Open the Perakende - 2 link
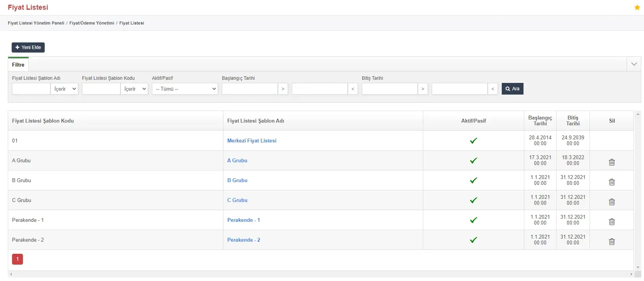Viewport: 644px width, 281px height. point(244,240)
